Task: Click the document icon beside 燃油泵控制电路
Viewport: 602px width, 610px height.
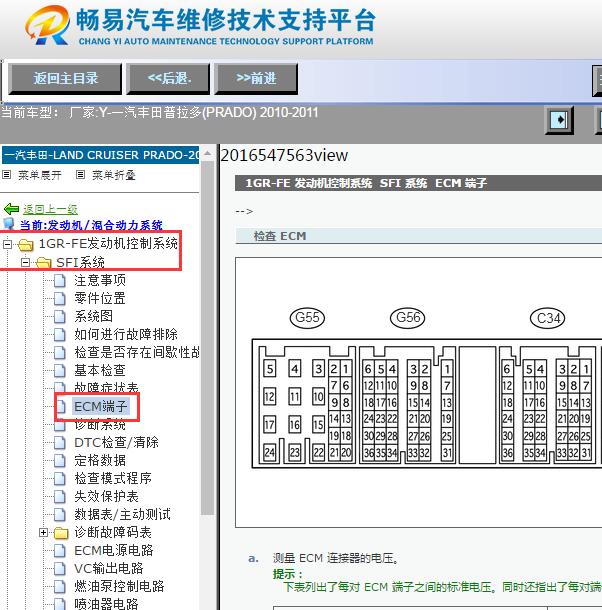Action: pyautogui.click(x=60, y=587)
